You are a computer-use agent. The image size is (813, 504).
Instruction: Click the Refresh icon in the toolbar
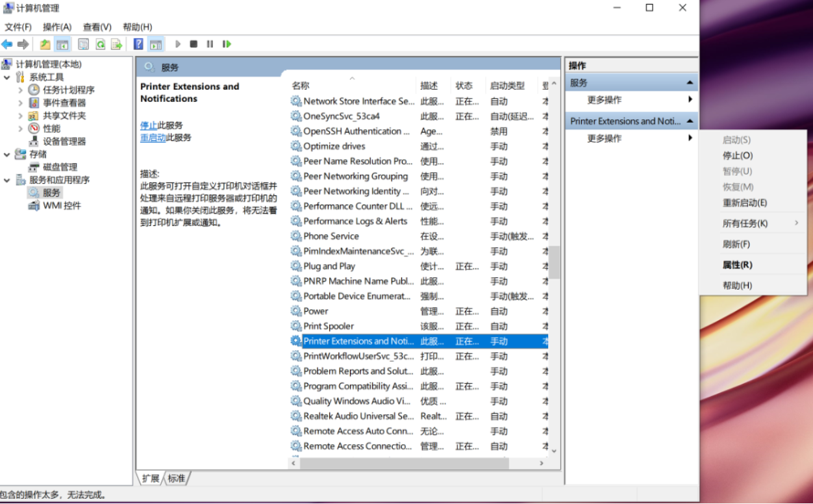(x=101, y=44)
